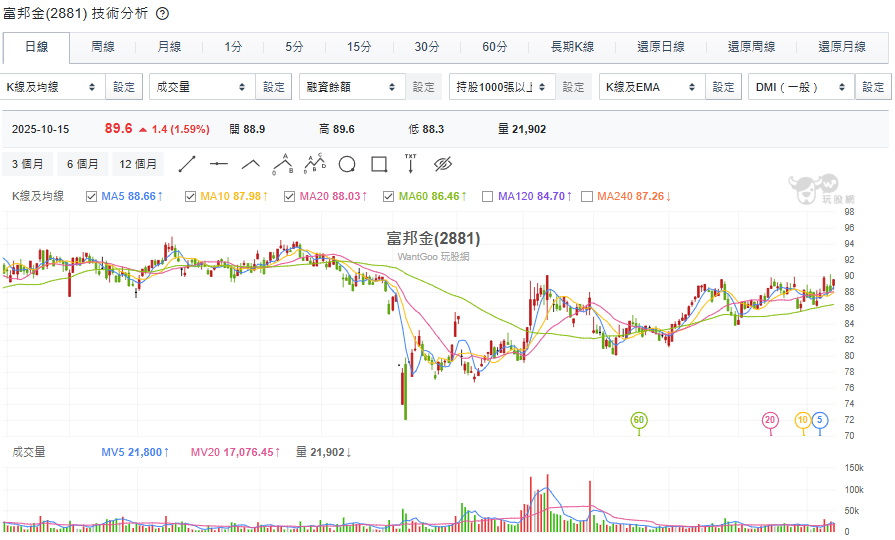
Task: Select the rectangle drawing tool
Action: tap(379, 164)
